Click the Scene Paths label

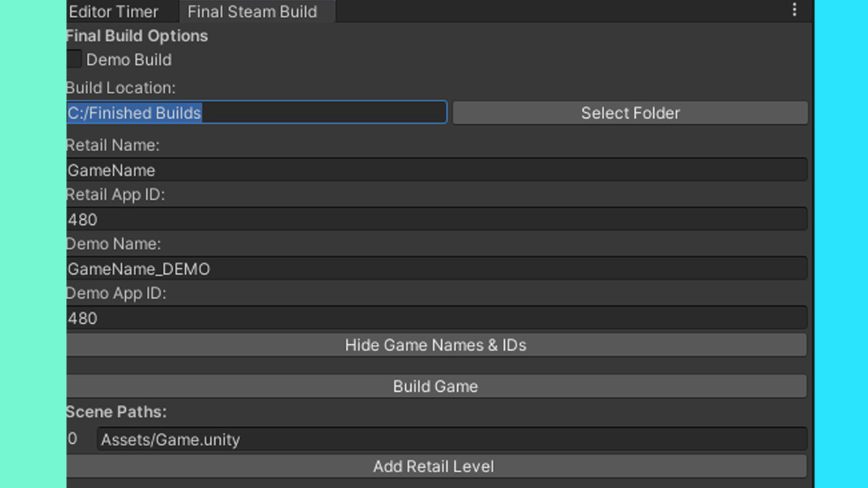[x=116, y=412]
